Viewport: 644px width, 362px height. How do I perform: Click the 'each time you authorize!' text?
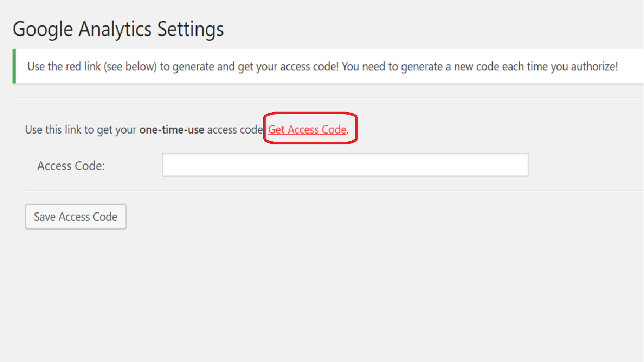coord(560,66)
